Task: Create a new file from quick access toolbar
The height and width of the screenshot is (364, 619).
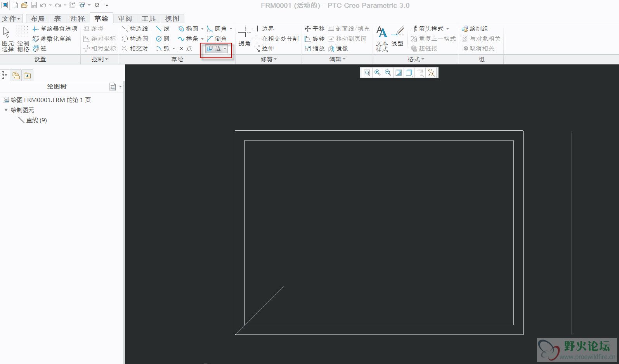Action: point(15,5)
